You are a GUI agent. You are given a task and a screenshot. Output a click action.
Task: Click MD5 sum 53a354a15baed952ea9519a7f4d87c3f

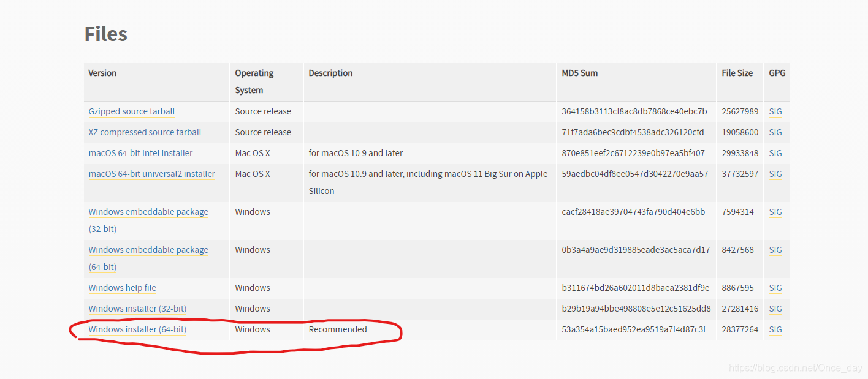pyautogui.click(x=634, y=329)
